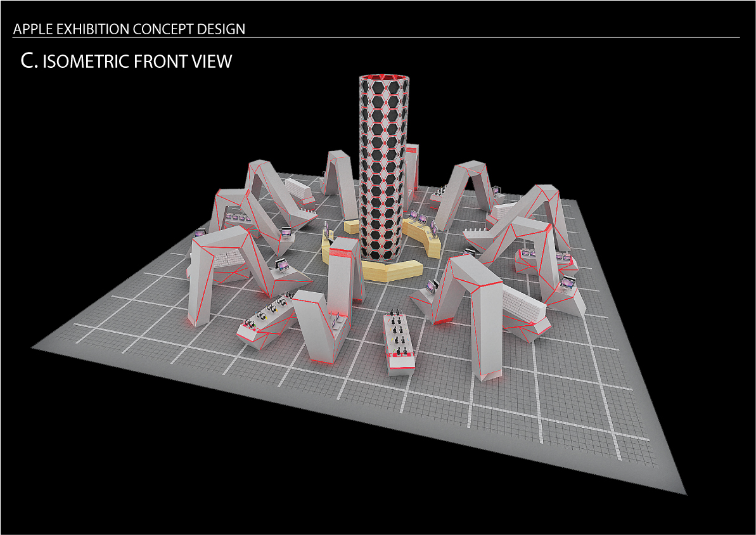
Task: Select the letter "C." in the heading
Action: point(29,61)
